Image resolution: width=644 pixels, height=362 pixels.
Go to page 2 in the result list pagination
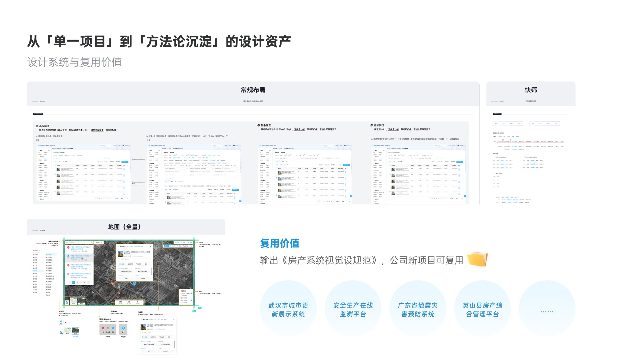(77, 282)
